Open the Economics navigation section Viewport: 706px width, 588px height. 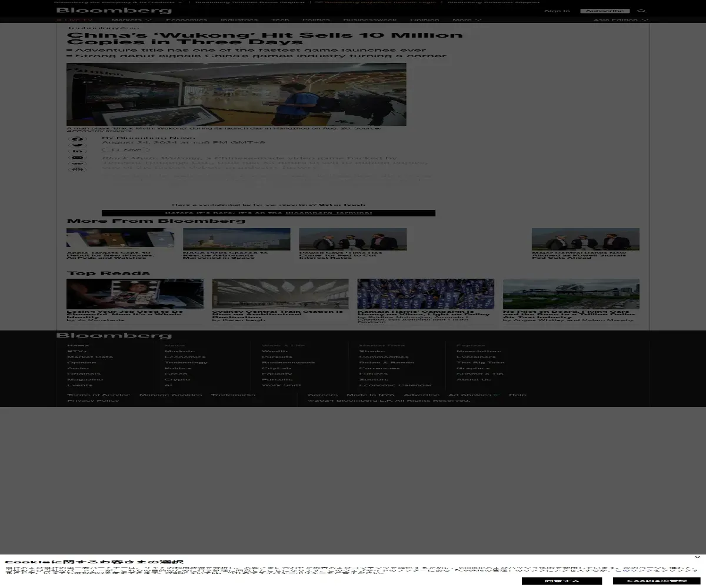pyautogui.click(x=187, y=20)
